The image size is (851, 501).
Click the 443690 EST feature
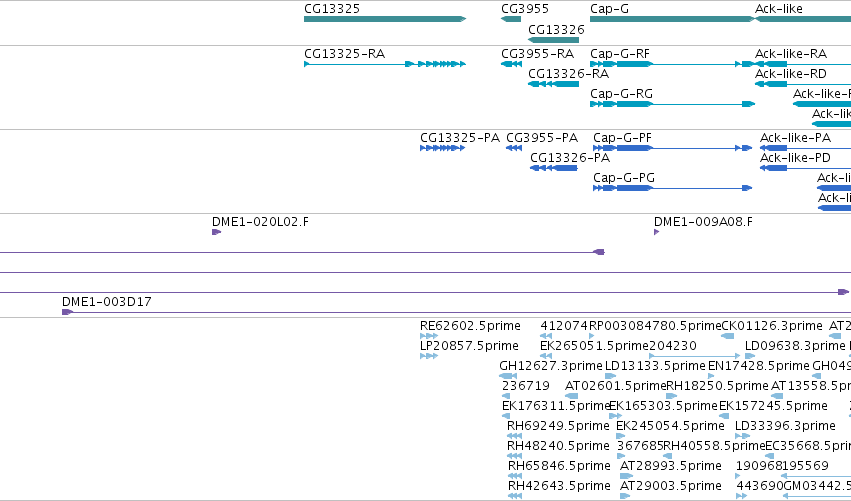pyautogui.click(x=741, y=496)
